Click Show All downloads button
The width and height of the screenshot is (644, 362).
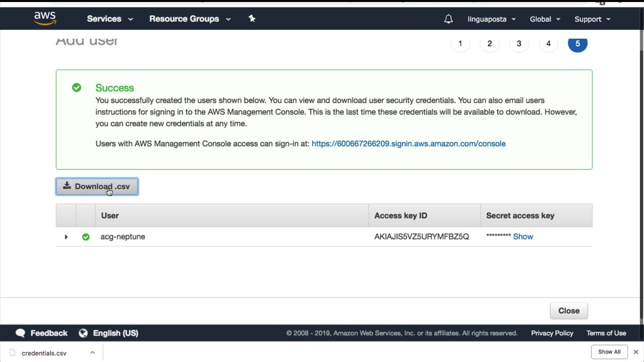609,352
